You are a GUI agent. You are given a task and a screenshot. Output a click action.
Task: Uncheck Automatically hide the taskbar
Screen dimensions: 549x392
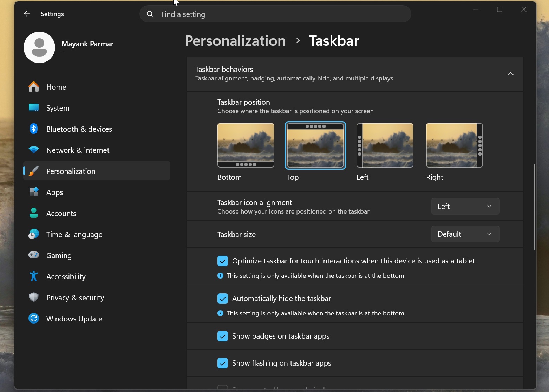point(223,299)
